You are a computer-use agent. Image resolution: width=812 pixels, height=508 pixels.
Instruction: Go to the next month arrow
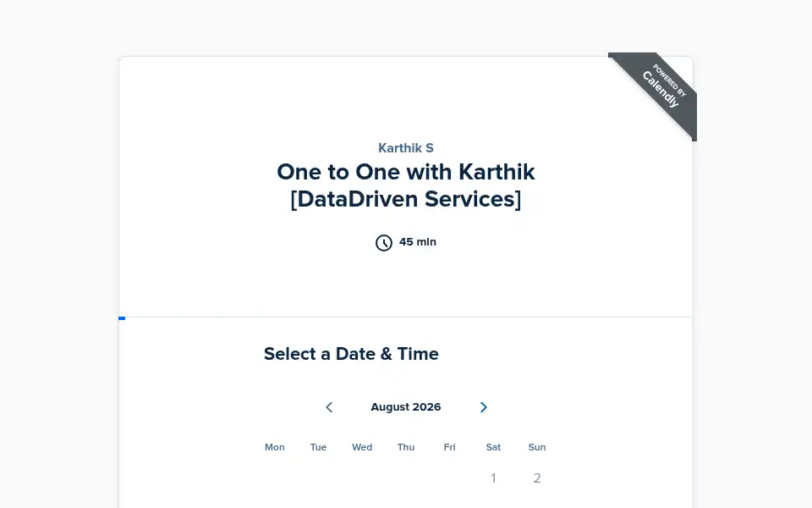[x=483, y=407]
